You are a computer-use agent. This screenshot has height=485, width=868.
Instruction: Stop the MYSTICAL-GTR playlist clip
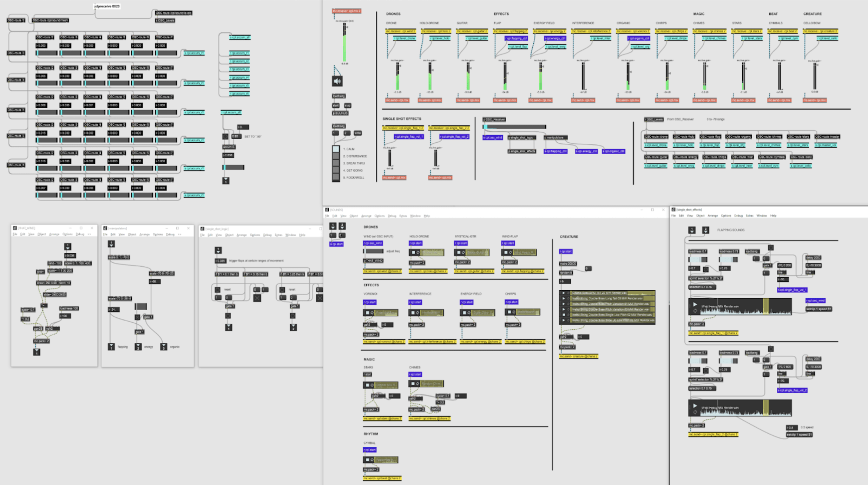459,252
